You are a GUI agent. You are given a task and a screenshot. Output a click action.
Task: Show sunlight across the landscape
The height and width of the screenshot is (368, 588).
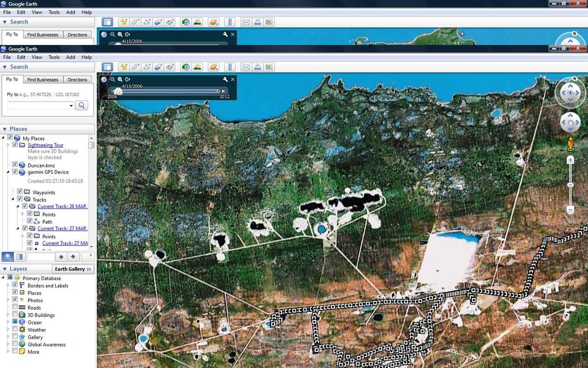pyautogui.click(x=198, y=67)
